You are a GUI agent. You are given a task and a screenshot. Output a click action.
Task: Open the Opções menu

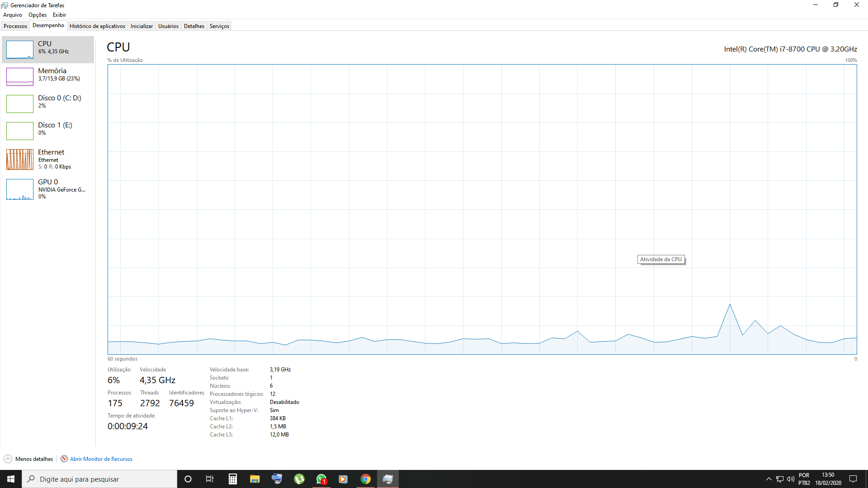pyautogui.click(x=38, y=15)
